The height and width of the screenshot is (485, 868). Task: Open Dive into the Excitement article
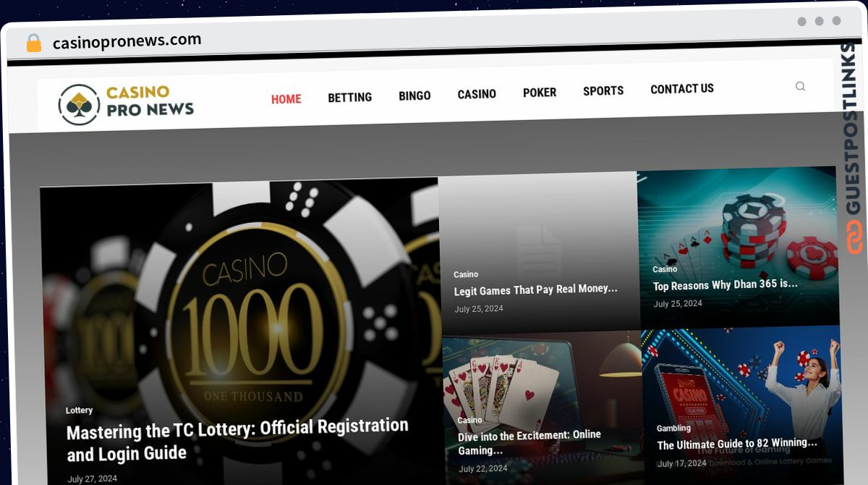(x=529, y=442)
